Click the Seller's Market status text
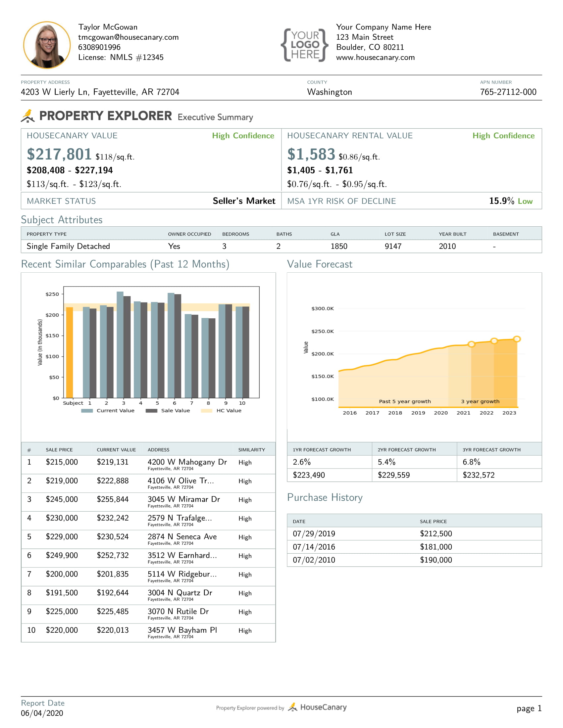563x728 pixels. coord(244,201)
